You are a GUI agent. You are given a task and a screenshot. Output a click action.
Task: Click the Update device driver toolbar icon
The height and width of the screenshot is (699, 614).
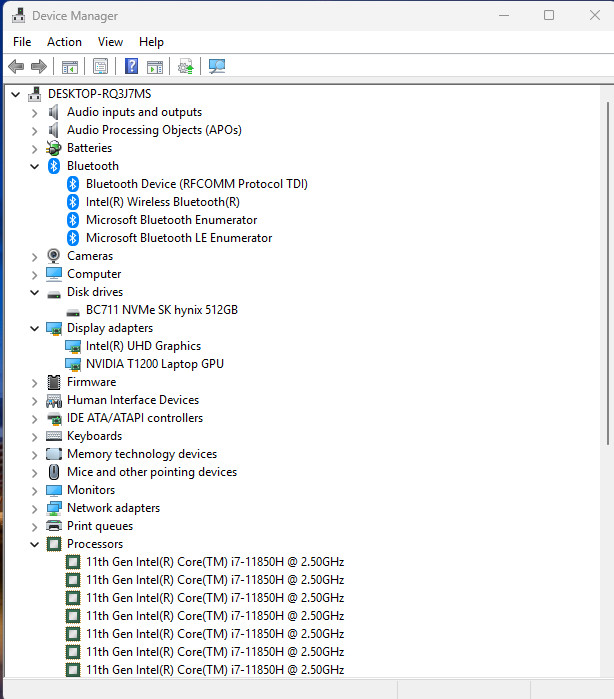[x=185, y=67]
